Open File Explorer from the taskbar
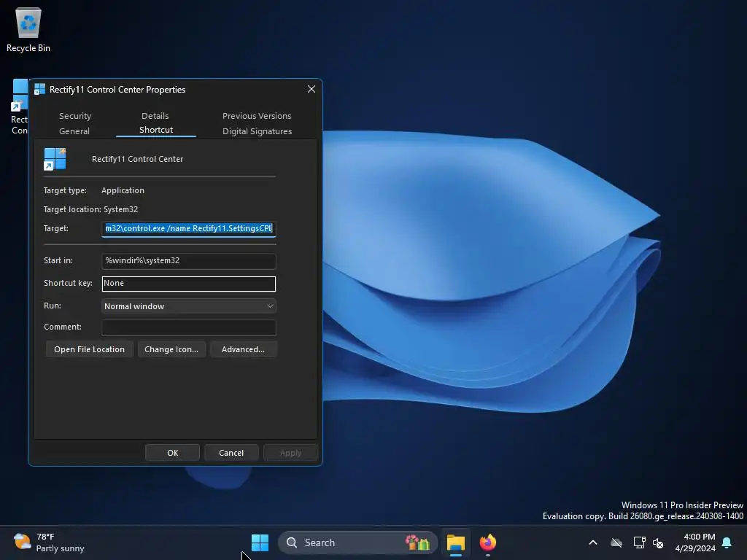The height and width of the screenshot is (560, 747). tap(455, 542)
